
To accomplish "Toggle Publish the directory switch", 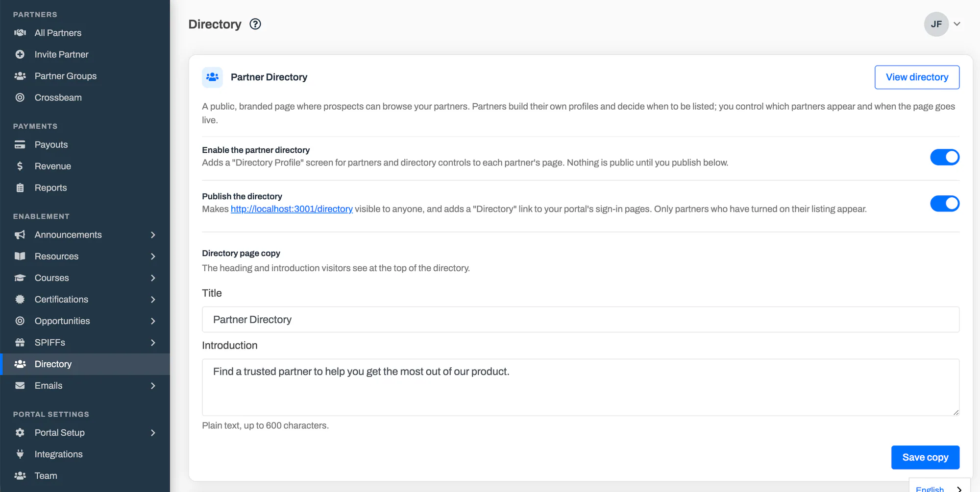I will [944, 204].
